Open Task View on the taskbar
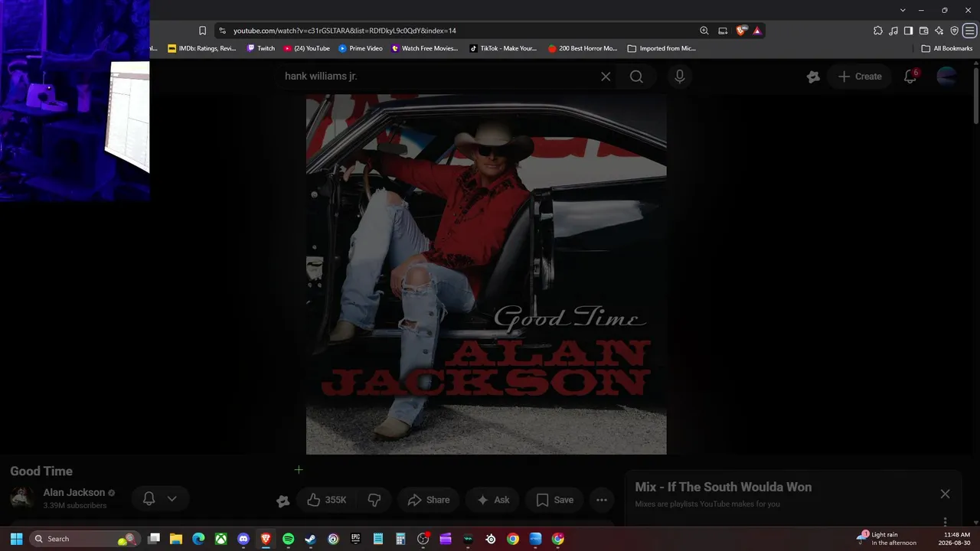Image resolution: width=980 pixels, height=551 pixels. [154, 539]
